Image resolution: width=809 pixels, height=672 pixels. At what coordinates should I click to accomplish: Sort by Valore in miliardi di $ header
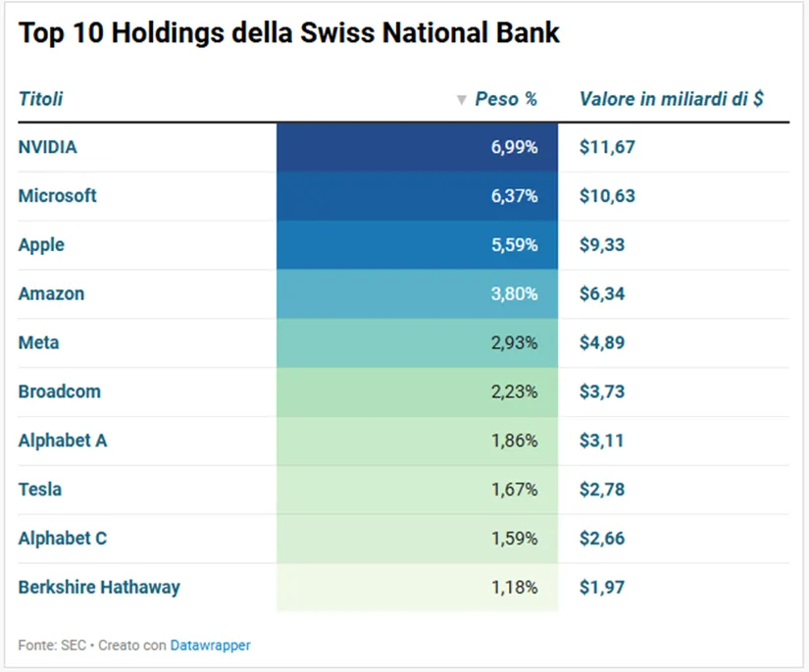672,98
